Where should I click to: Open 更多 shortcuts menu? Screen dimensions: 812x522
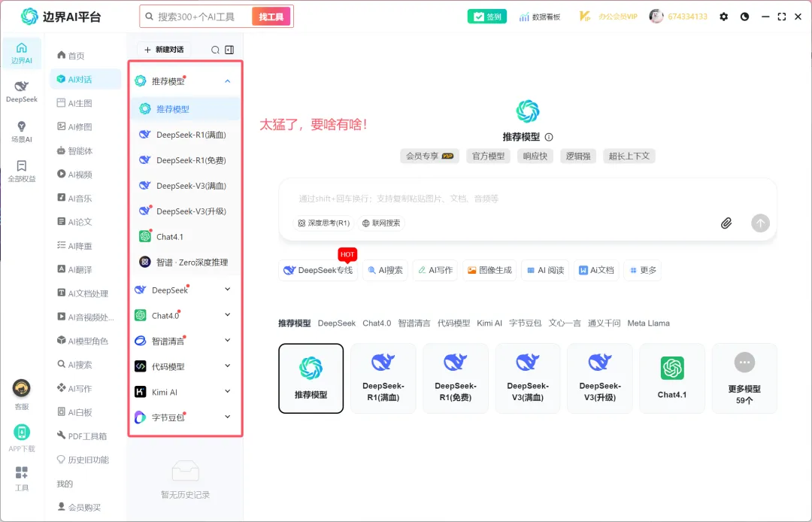click(x=643, y=270)
